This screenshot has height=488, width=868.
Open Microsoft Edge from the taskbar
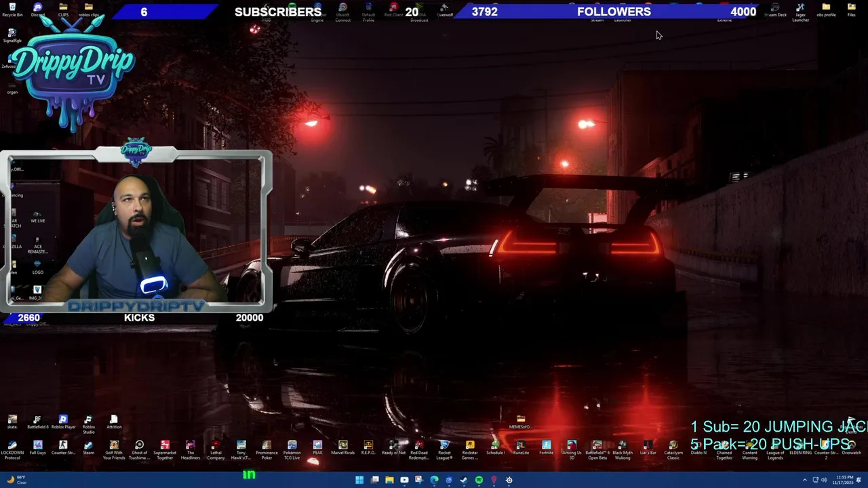[434, 480]
